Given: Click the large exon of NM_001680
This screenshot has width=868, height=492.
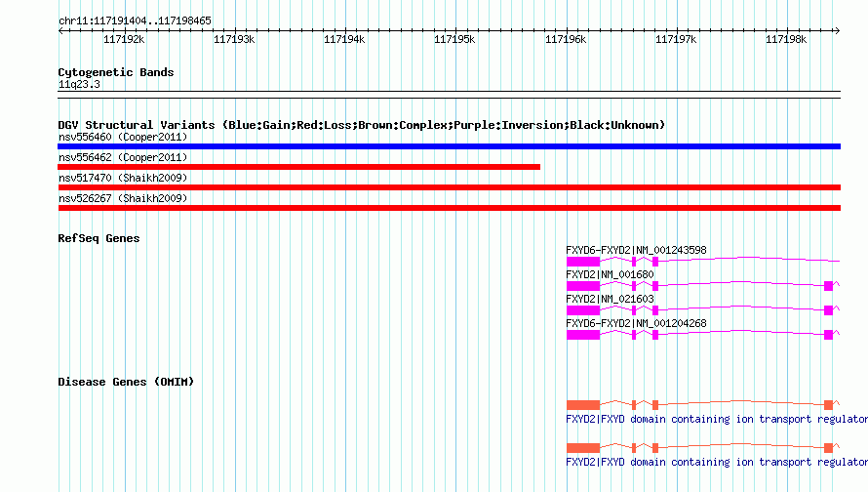Looking at the screenshot, I should (583, 286).
